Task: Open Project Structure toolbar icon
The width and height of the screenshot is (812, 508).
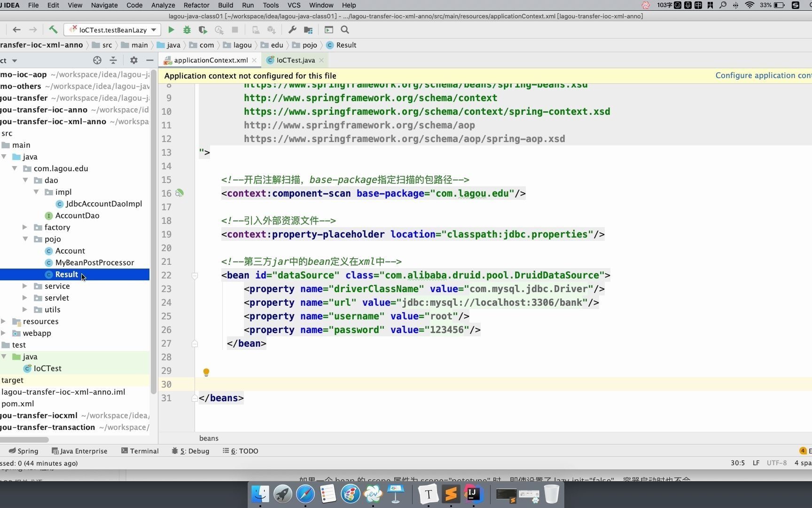Action: point(308,30)
